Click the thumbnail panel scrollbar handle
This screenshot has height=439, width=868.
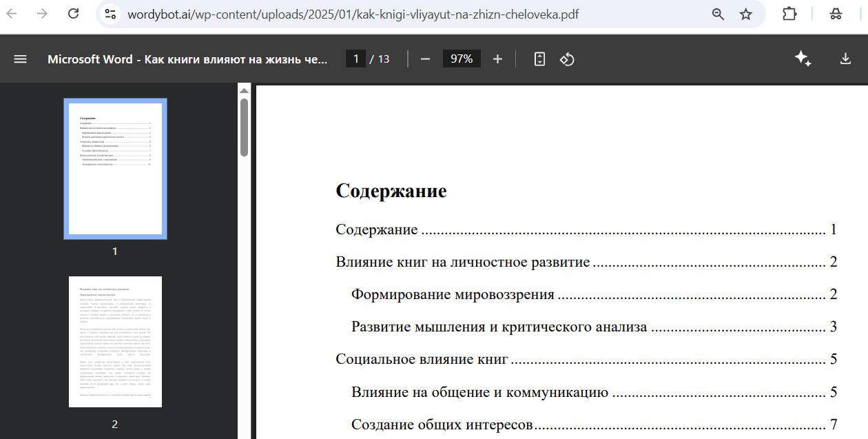pos(244,127)
